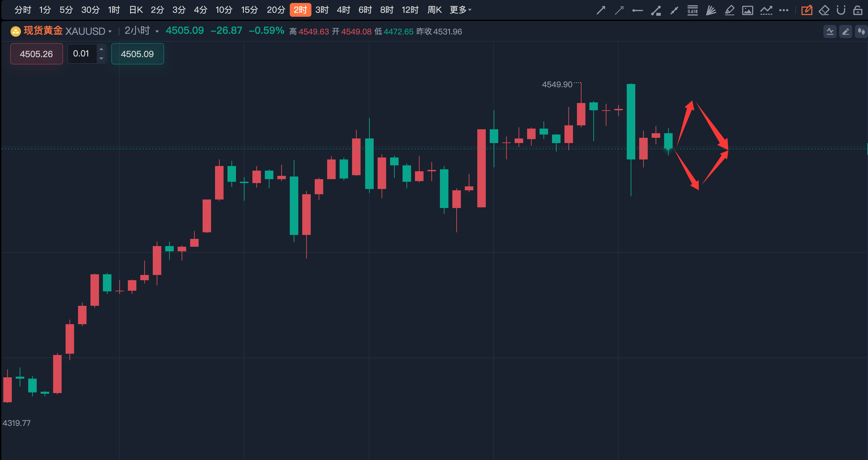
Task: Select the eraser tool
Action: (x=824, y=10)
